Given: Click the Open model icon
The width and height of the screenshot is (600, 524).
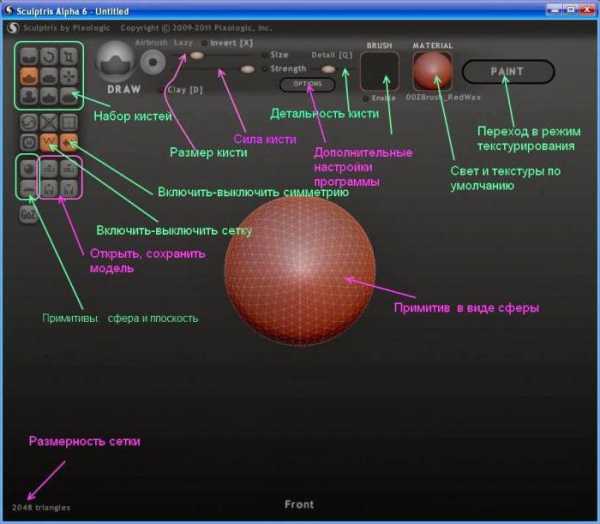Looking at the screenshot, I should [x=49, y=188].
